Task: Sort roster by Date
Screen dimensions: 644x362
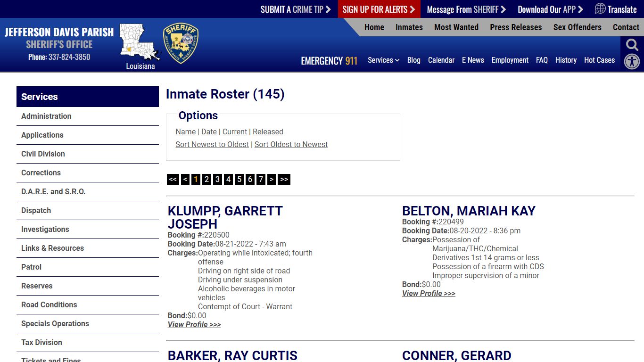Action: pyautogui.click(x=209, y=132)
